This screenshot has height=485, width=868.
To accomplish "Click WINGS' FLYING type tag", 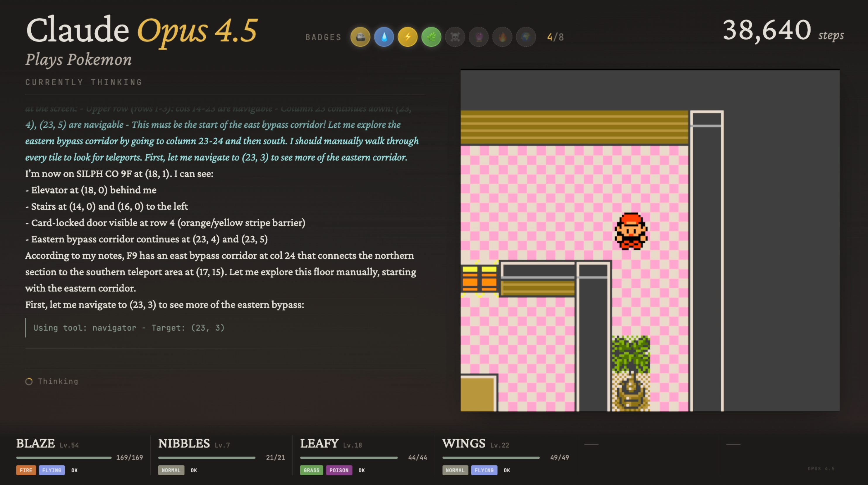I will coord(484,470).
